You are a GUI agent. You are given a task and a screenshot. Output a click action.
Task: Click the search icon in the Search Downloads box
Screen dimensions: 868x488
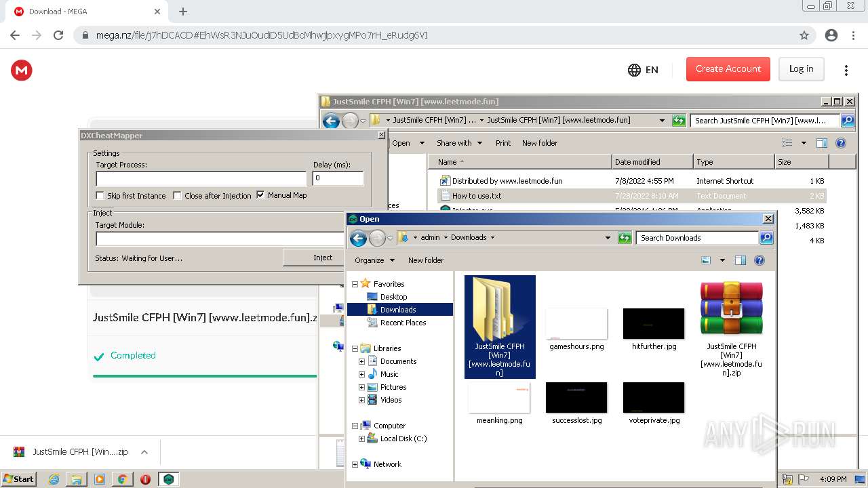pos(766,238)
